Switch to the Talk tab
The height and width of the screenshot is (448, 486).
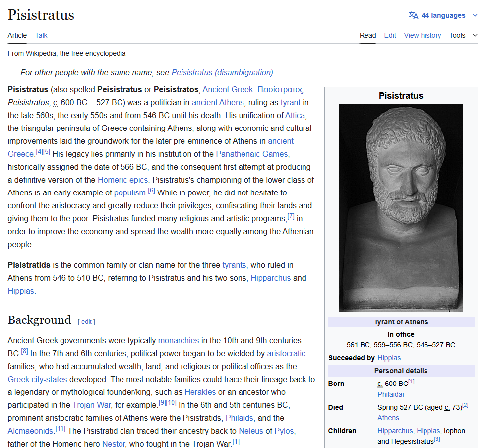click(x=41, y=35)
